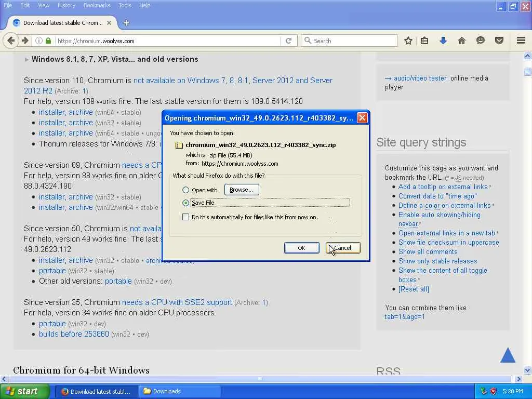Image resolution: width=532 pixels, height=399 pixels.
Task: Open builds before 253860 link
Action: click(74, 334)
